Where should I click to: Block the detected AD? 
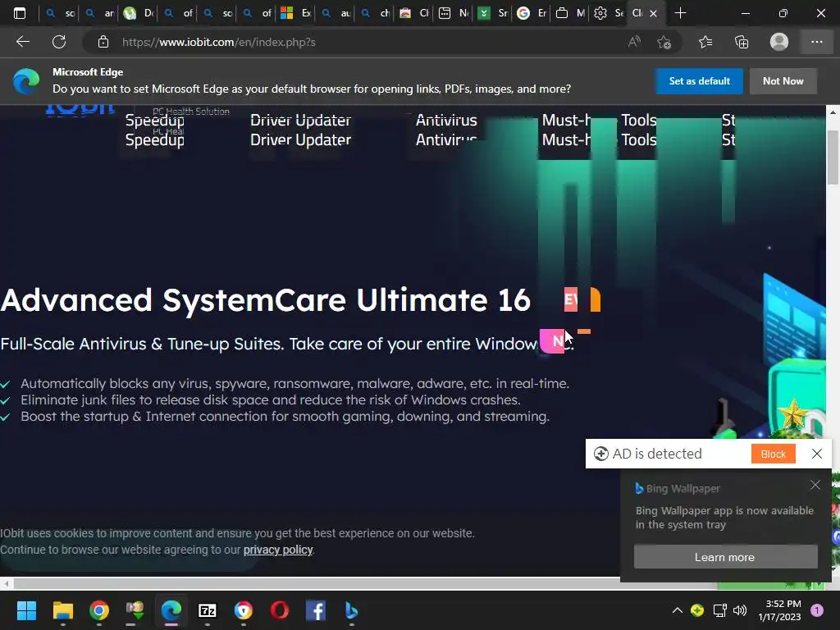click(x=773, y=454)
